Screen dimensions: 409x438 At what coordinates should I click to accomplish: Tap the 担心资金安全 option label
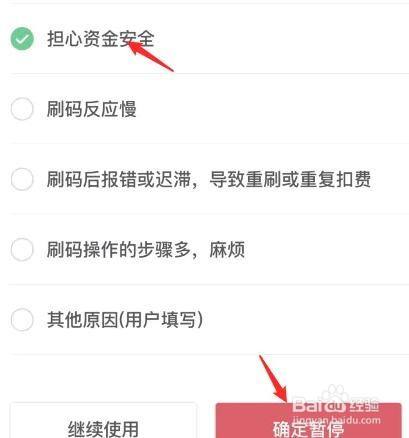click(x=100, y=39)
